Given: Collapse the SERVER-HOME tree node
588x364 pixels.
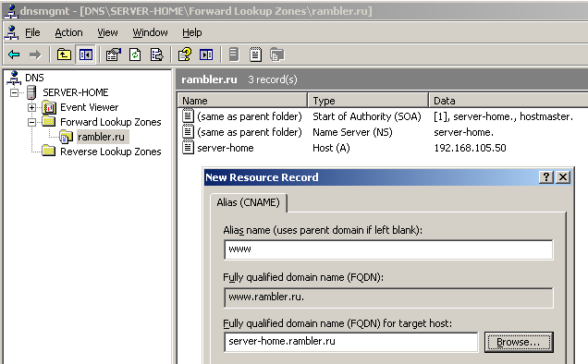Looking at the screenshot, I should [14, 92].
